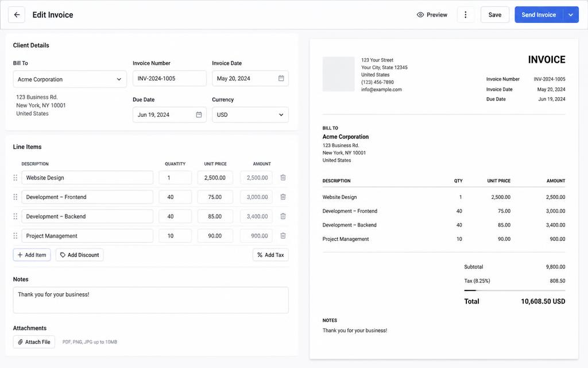Screen dimensions: 588x368
Task: Click the Add Tax button
Action: pos(271,255)
